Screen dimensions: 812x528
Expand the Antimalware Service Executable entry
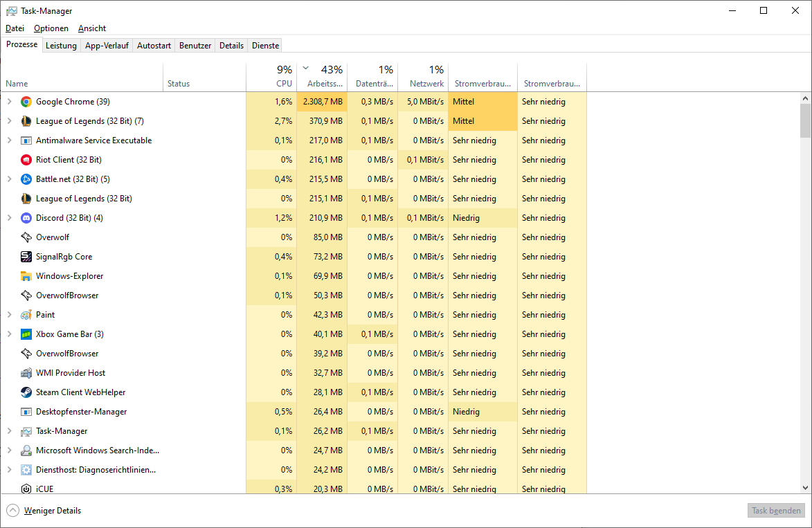point(9,140)
